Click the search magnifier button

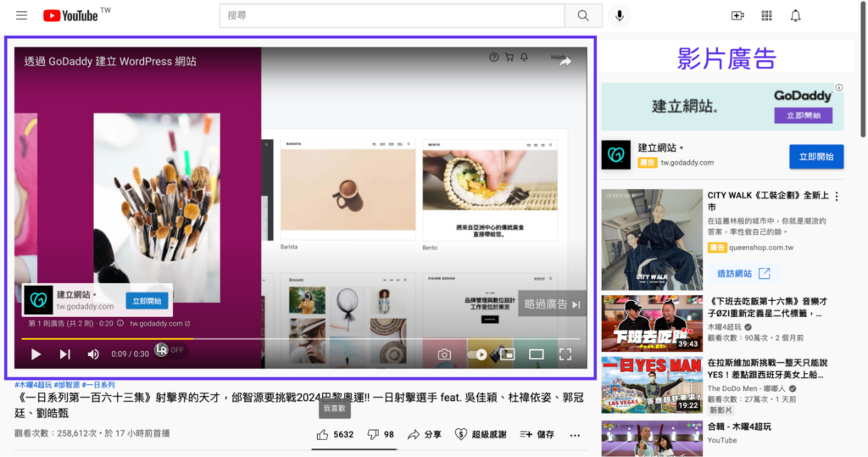(x=583, y=15)
